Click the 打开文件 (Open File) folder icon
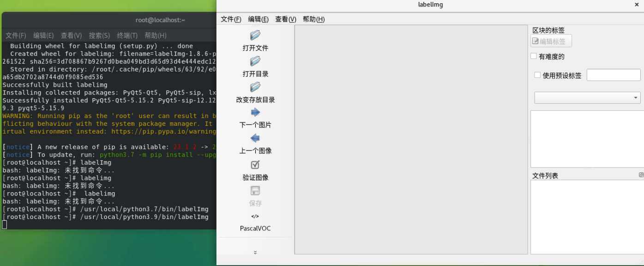Image resolution: width=644 pixels, height=266 pixels. pyautogui.click(x=255, y=35)
